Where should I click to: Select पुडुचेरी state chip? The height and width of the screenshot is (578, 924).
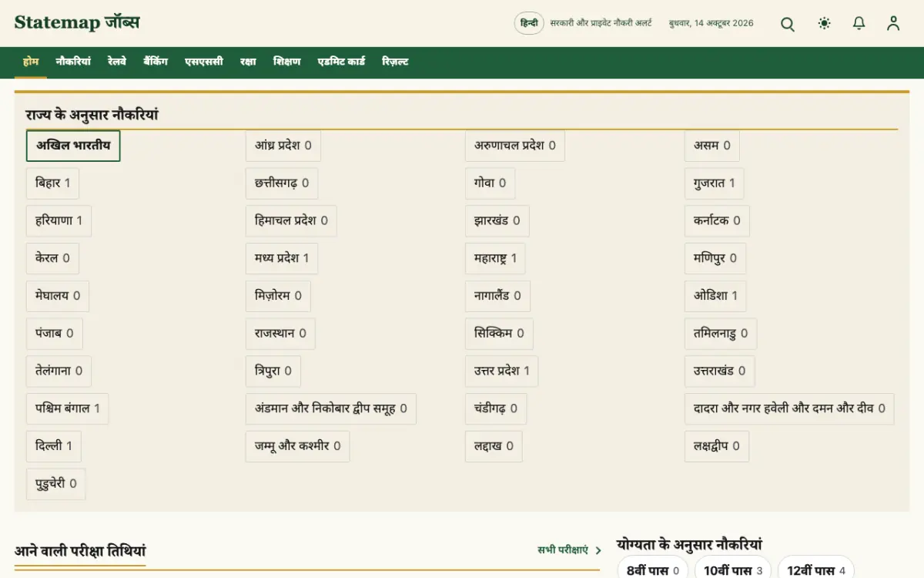coord(56,484)
